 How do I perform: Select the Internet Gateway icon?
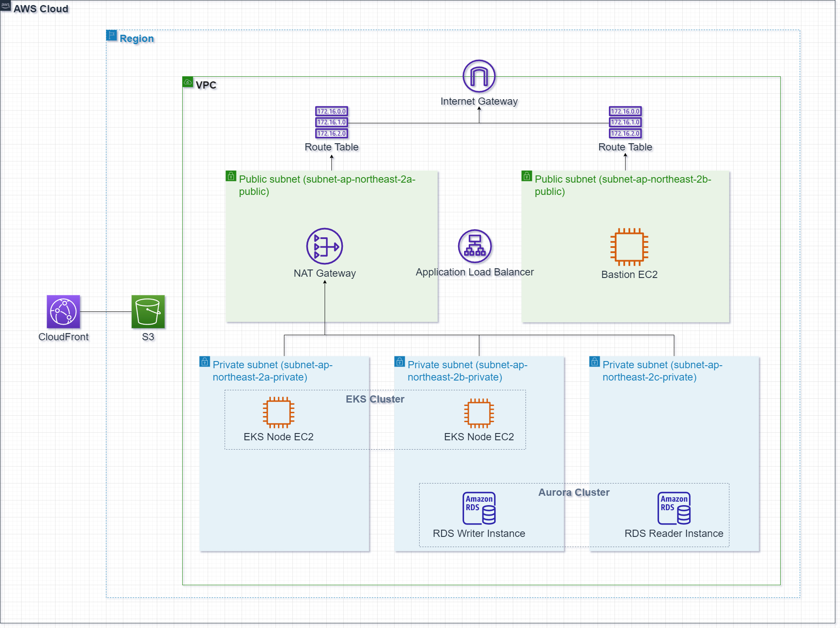pos(479,76)
